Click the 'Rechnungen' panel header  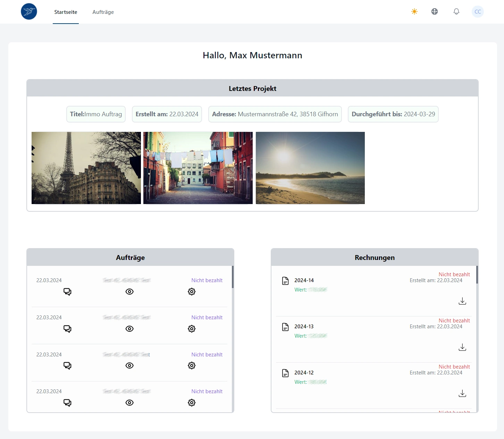375,257
